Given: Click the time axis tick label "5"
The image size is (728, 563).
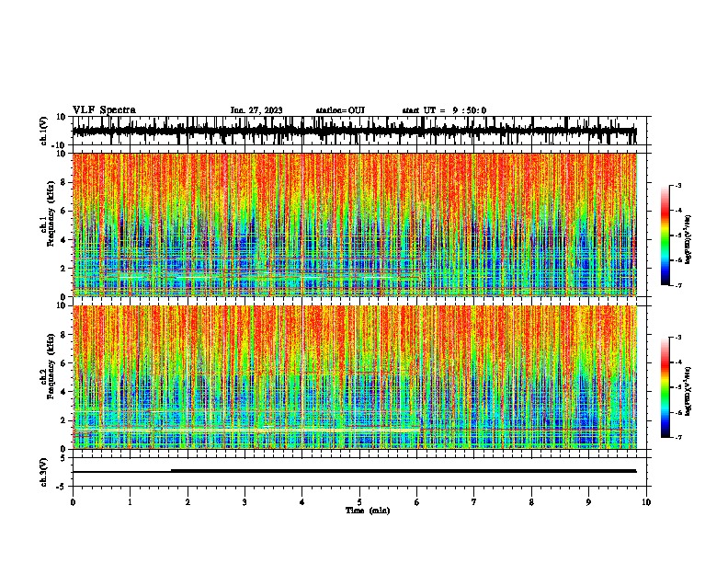Looking at the screenshot, I should 359,502.
